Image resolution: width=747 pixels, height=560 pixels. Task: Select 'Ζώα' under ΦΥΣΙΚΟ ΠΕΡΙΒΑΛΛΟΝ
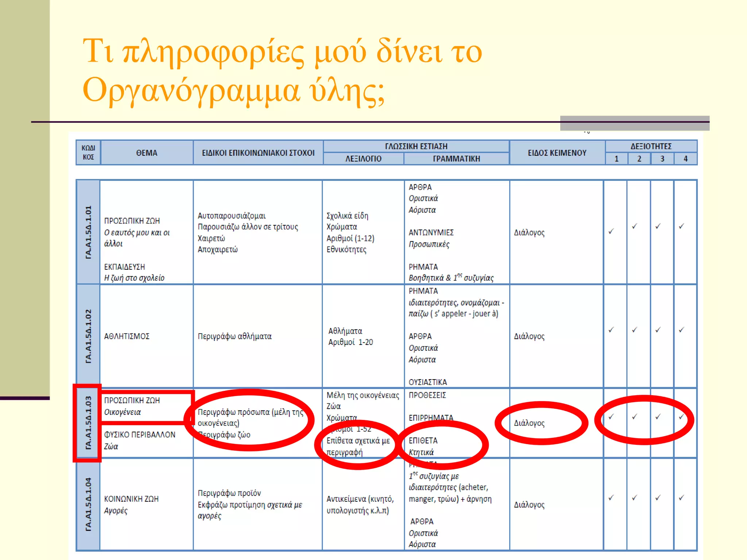(x=111, y=446)
